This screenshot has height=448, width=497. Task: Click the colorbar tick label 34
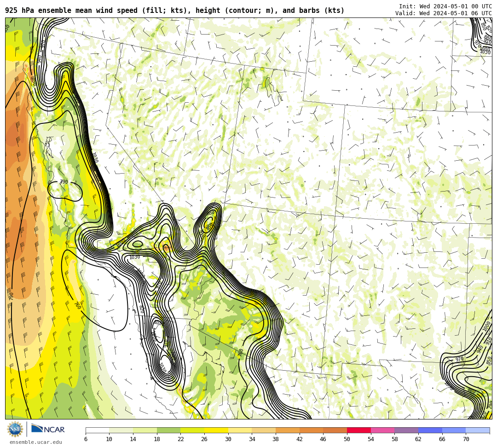point(252,439)
